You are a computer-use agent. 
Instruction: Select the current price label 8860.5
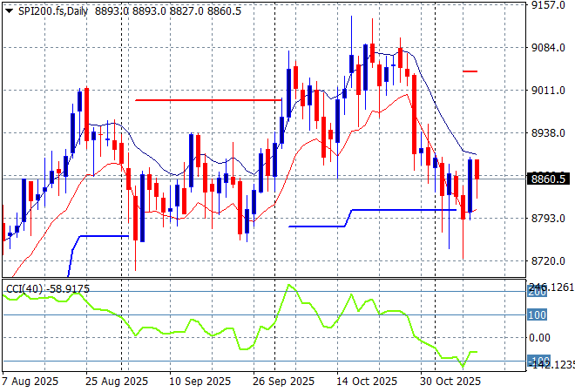(x=548, y=179)
